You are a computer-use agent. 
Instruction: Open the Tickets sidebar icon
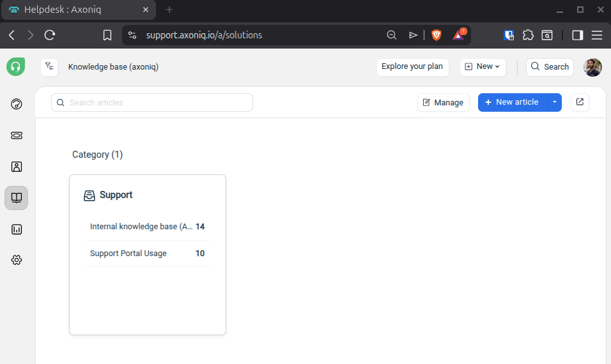[17, 135]
